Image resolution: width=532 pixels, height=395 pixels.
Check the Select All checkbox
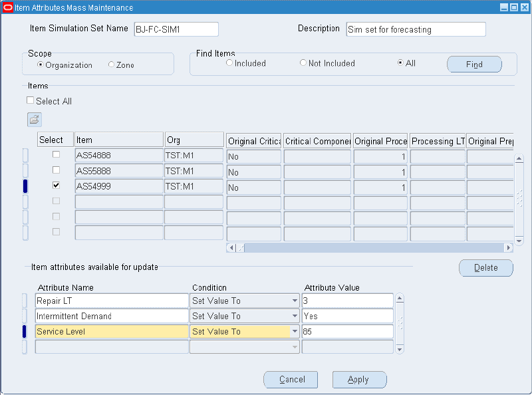click(30, 100)
